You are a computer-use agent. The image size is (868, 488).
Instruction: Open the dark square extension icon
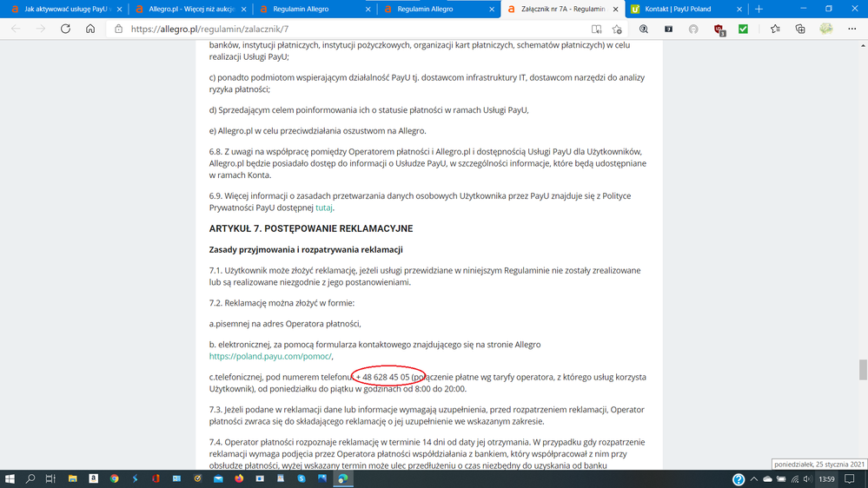point(669,29)
